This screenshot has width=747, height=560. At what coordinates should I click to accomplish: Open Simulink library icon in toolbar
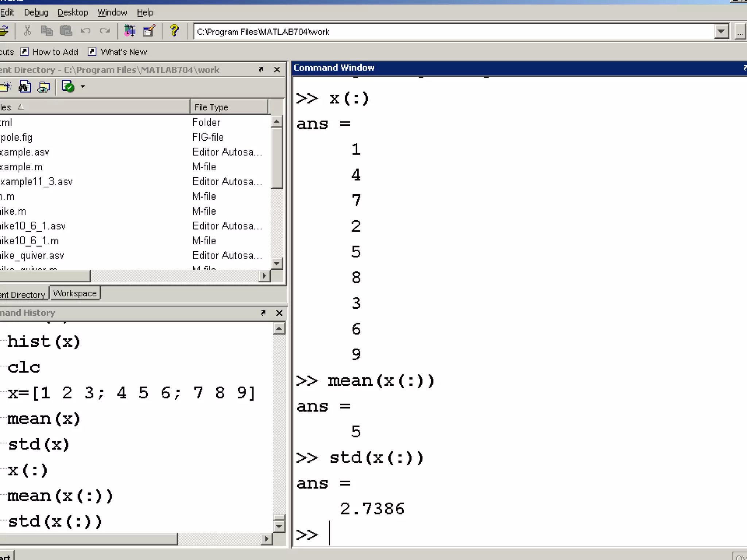click(129, 31)
